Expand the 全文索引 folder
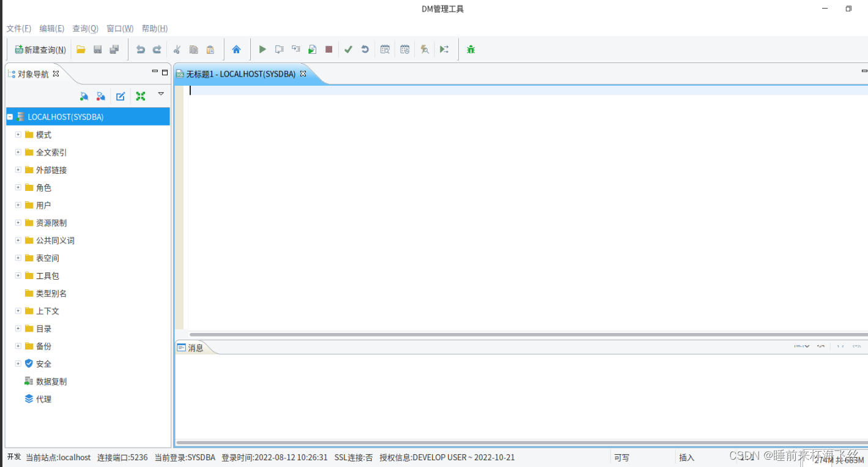This screenshot has width=868, height=467. tap(18, 152)
